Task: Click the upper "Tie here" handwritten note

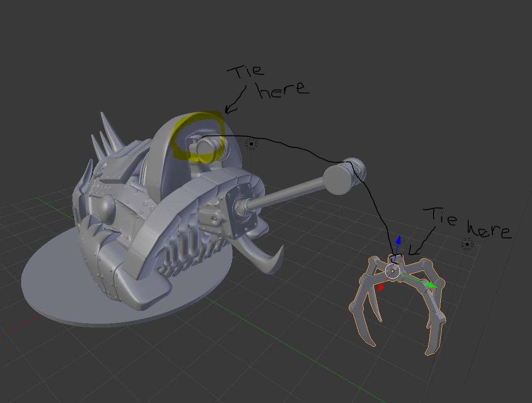Action: click(x=268, y=81)
